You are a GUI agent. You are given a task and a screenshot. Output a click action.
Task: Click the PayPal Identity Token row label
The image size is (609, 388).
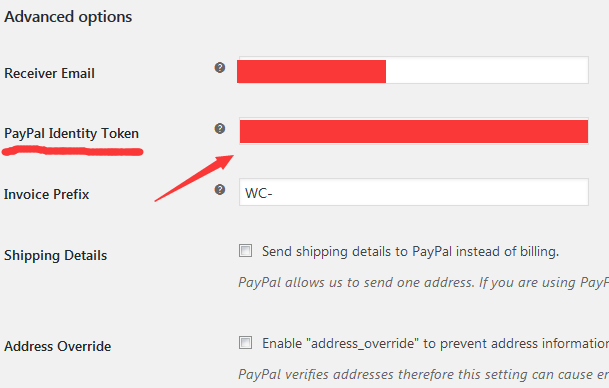[71, 134]
